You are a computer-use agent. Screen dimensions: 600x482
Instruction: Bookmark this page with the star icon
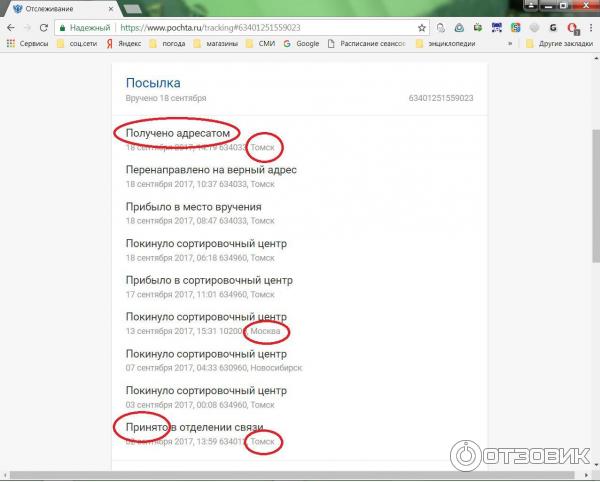pyautogui.click(x=422, y=28)
